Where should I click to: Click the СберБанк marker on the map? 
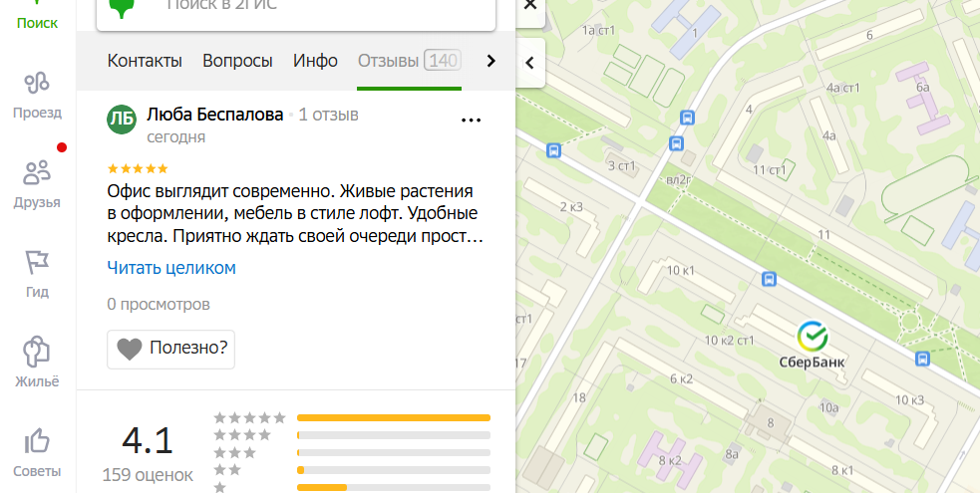coord(812,337)
